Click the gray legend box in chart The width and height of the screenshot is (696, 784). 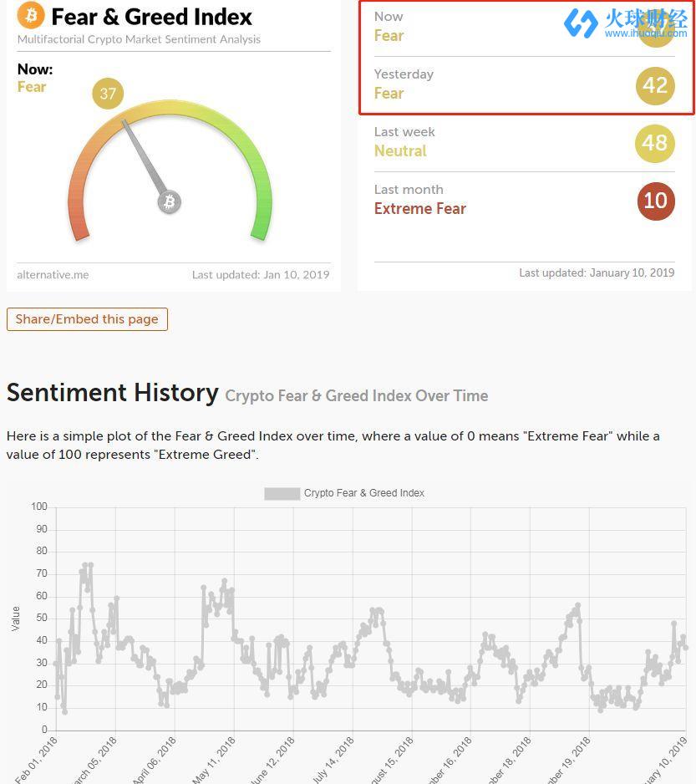[282, 493]
